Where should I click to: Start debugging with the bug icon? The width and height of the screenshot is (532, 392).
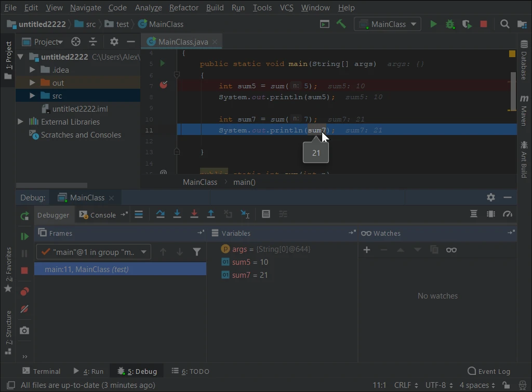pos(450,24)
